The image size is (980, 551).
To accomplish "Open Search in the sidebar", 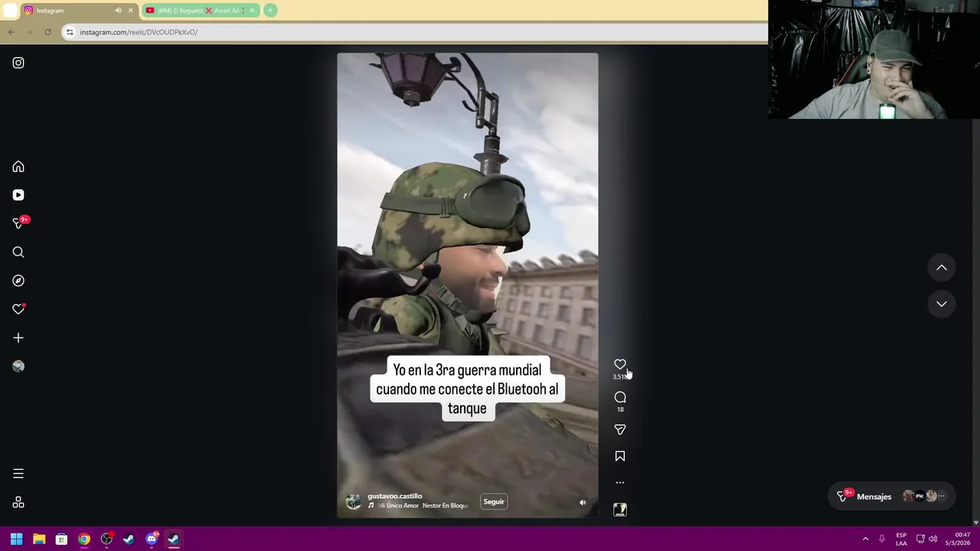I will [x=18, y=253].
